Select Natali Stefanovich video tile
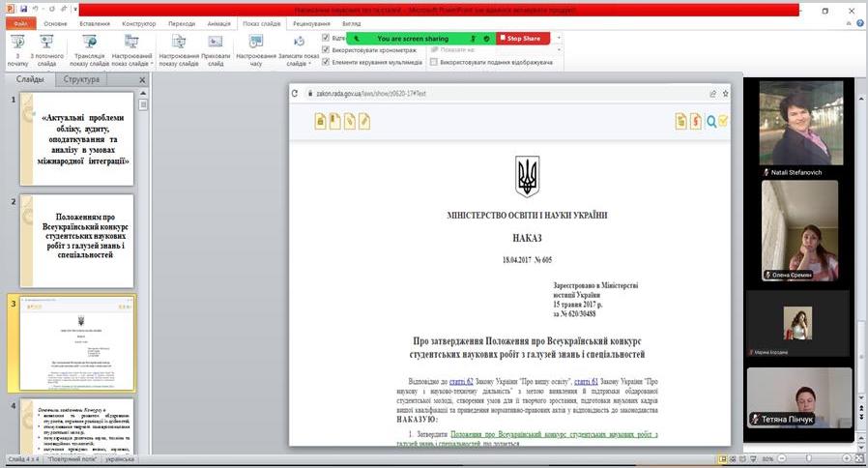The width and height of the screenshot is (868, 468). [801, 129]
